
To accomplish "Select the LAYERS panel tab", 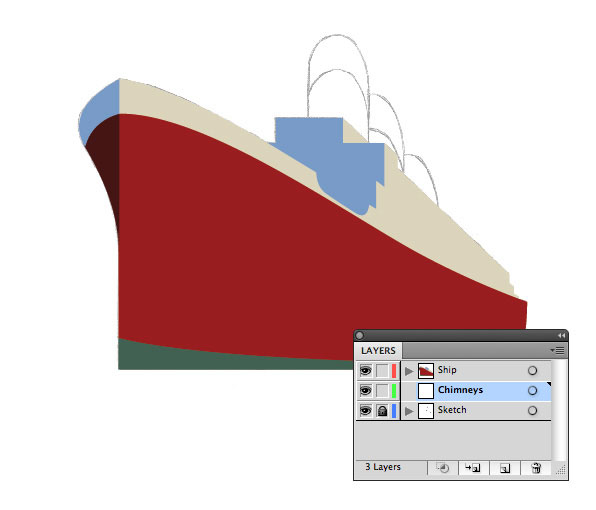I will 378,350.
